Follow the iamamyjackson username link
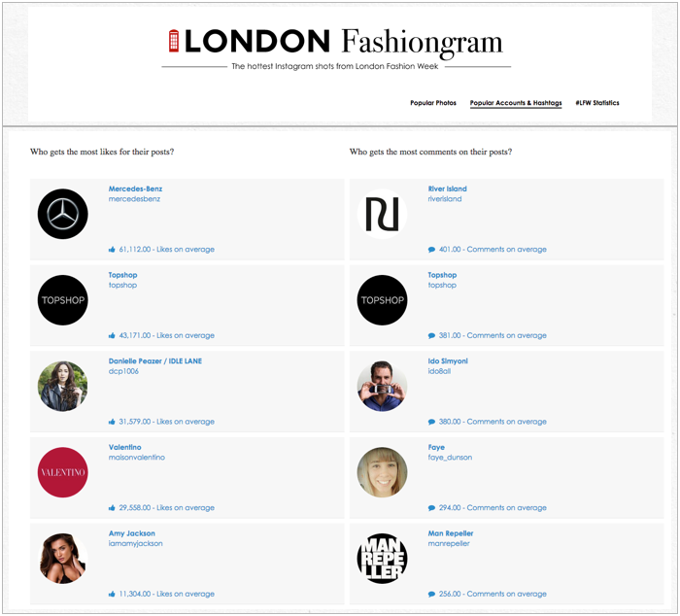 [135, 543]
